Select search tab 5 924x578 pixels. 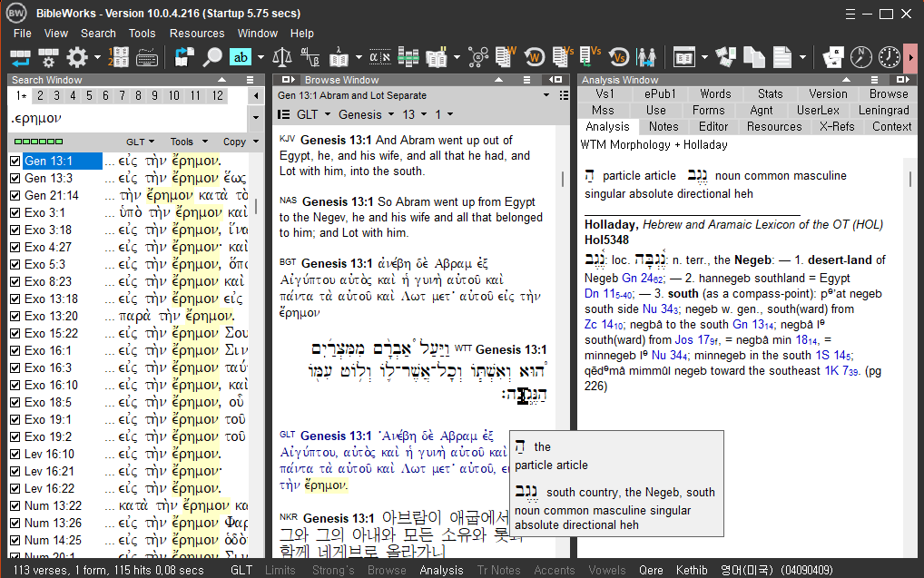pos(90,95)
